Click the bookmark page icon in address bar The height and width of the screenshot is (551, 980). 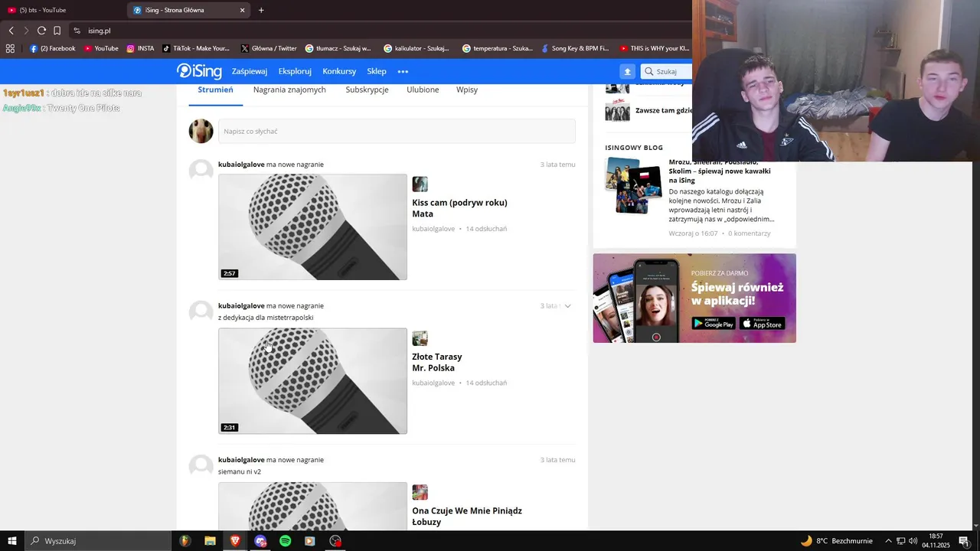[x=57, y=31]
